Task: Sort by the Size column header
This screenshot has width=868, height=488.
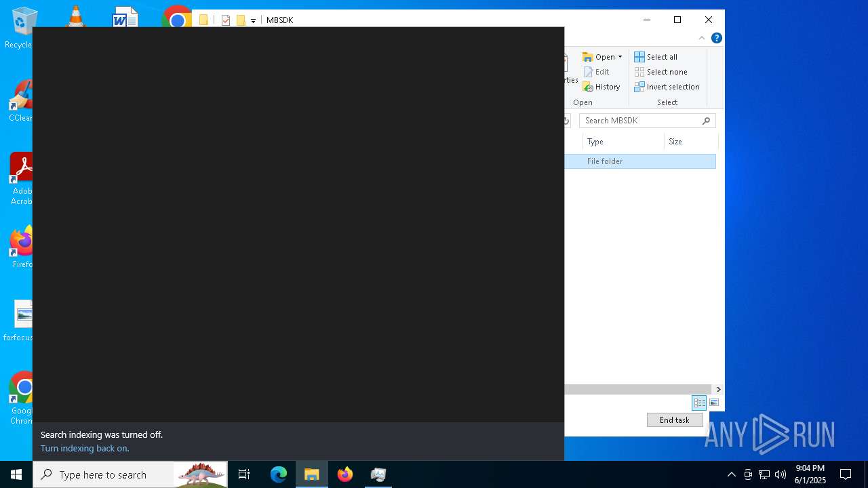Action: coord(690,142)
